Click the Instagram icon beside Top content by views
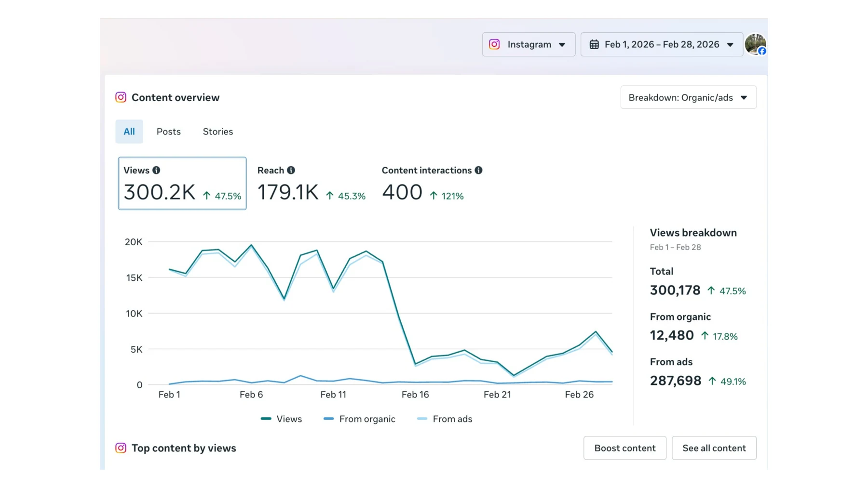This screenshot has width=868, height=488. (x=121, y=448)
